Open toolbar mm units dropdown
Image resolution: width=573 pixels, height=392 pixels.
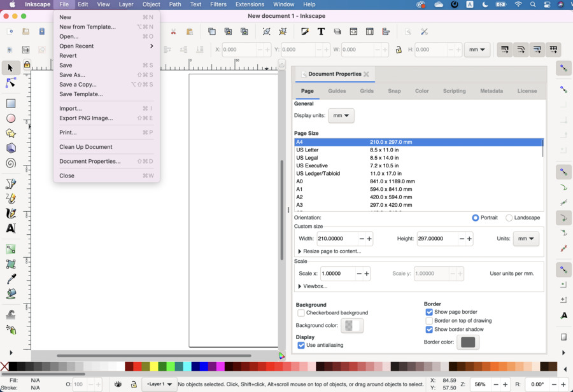pyautogui.click(x=477, y=50)
